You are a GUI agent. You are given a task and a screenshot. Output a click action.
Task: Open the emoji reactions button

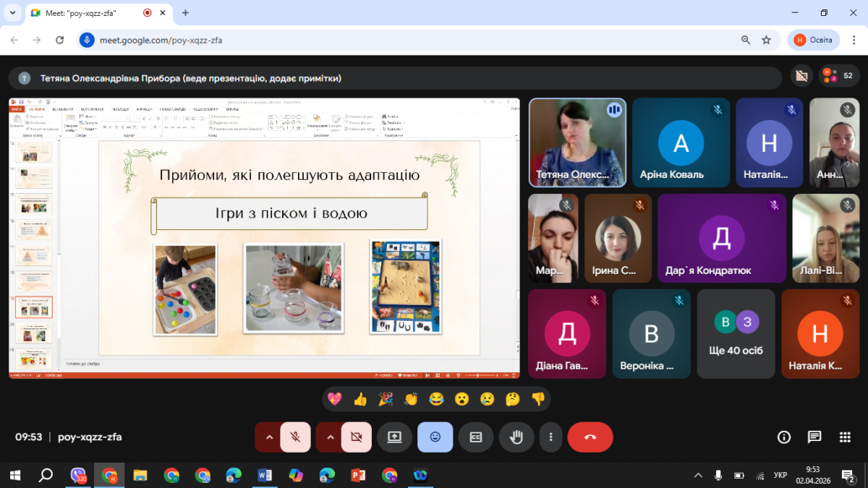tap(435, 437)
